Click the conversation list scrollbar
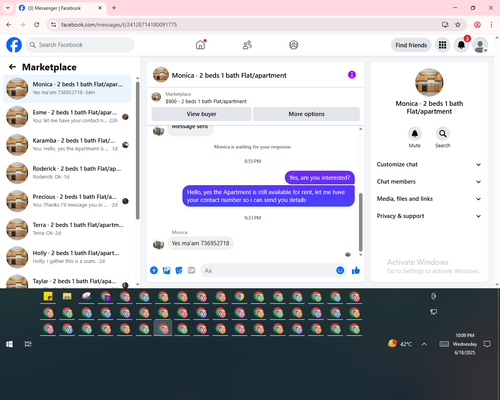 (x=137, y=150)
